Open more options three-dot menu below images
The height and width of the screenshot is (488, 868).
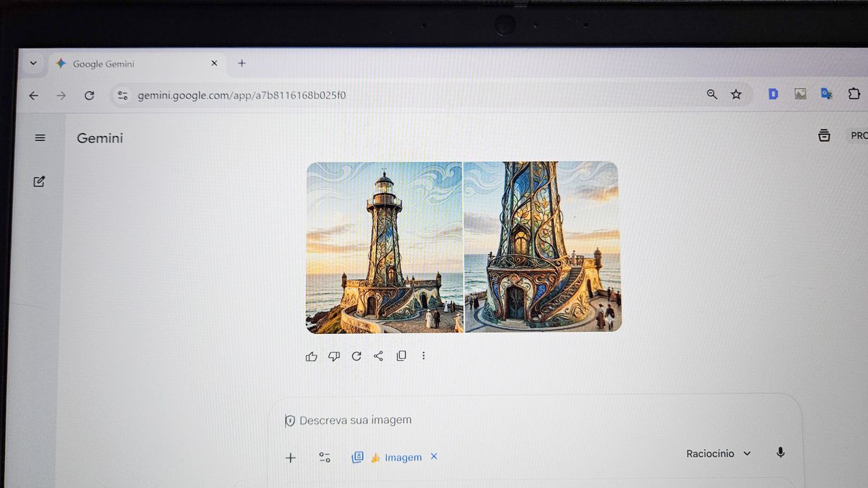424,356
